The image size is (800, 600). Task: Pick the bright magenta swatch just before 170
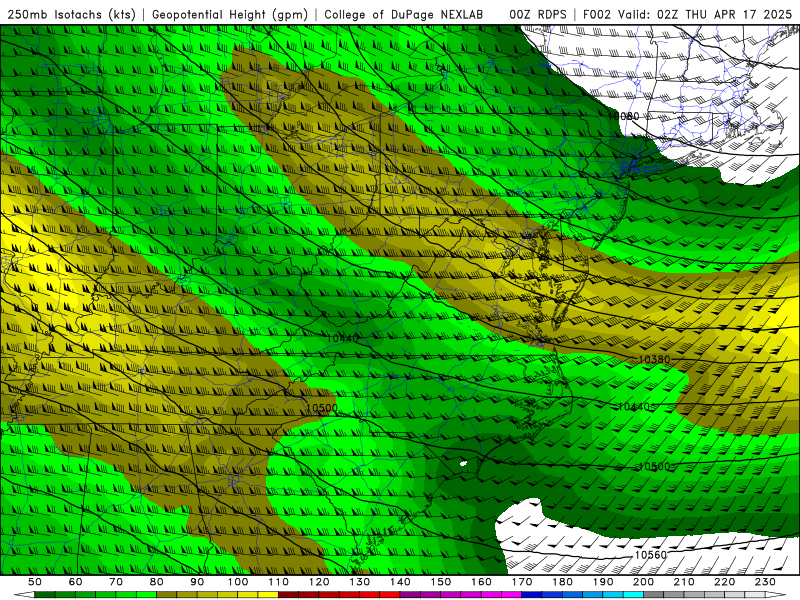[511, 595]
